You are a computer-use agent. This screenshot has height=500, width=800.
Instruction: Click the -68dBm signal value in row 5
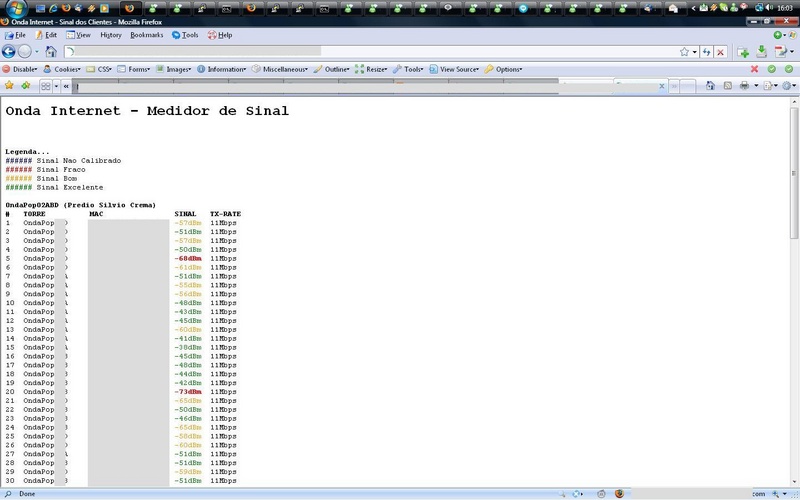(x=188, y=259)
